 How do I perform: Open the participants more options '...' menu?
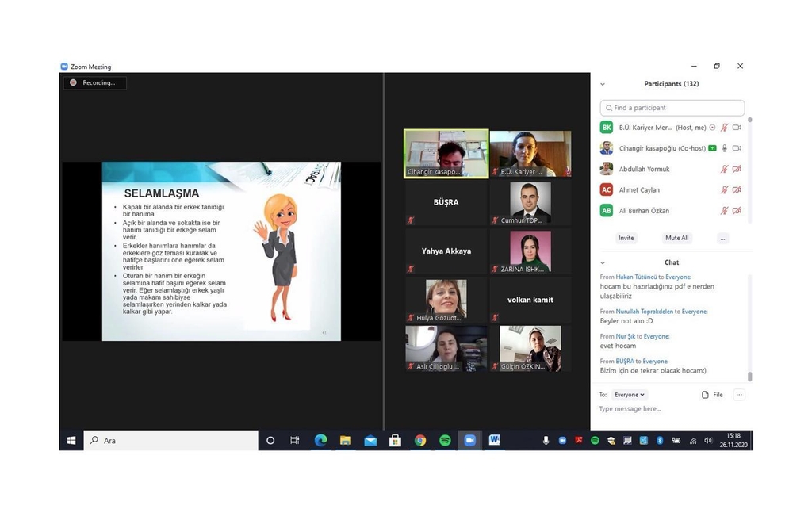click(x=722, y=238)
